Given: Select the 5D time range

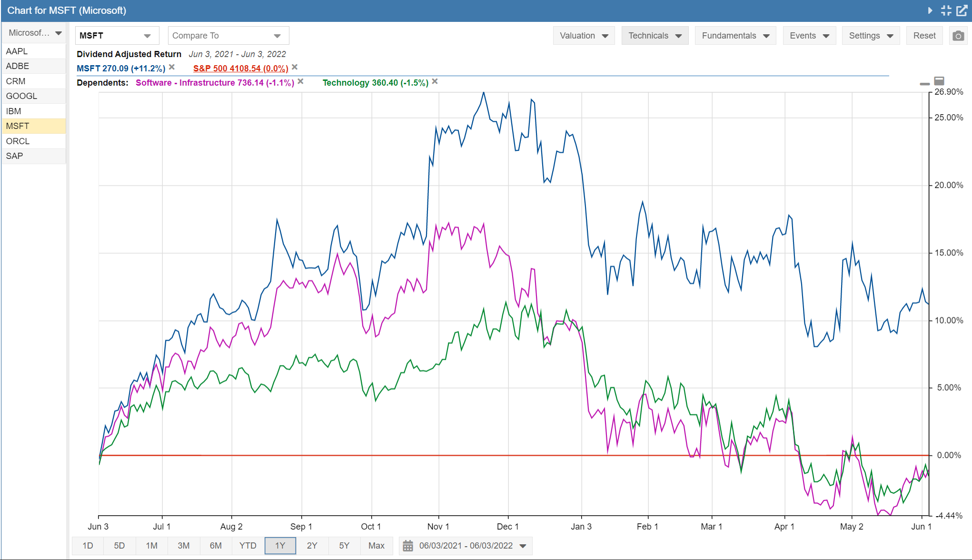Looking at the screenshot, I should point(119,546).
